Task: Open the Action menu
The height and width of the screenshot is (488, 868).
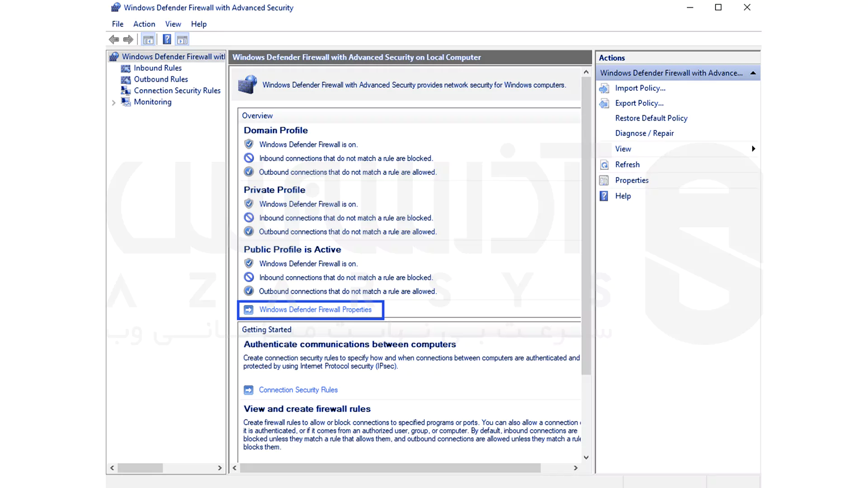Action: pyautogui.click(x=144, y=24)
